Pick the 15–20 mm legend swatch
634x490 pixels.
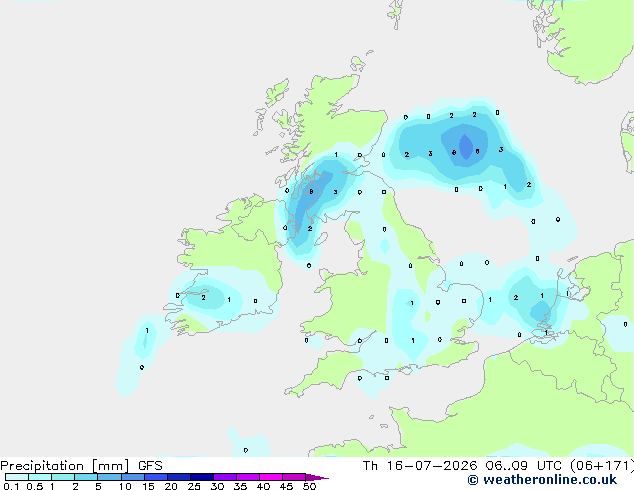pyautogui.click(x=156, y=477)
